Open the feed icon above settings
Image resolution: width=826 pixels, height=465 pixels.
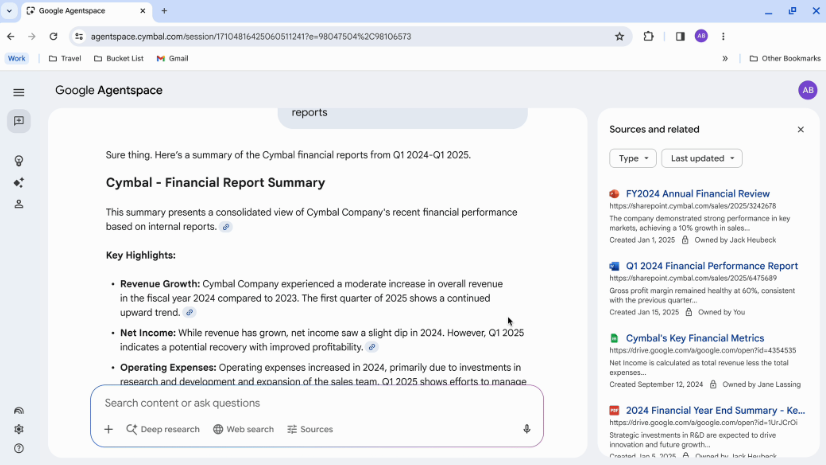tap(18, 410)
